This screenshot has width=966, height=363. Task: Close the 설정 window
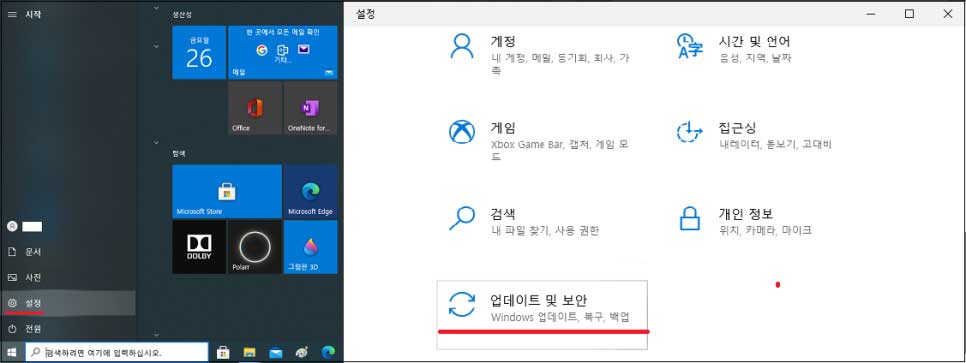pos(948,14)
